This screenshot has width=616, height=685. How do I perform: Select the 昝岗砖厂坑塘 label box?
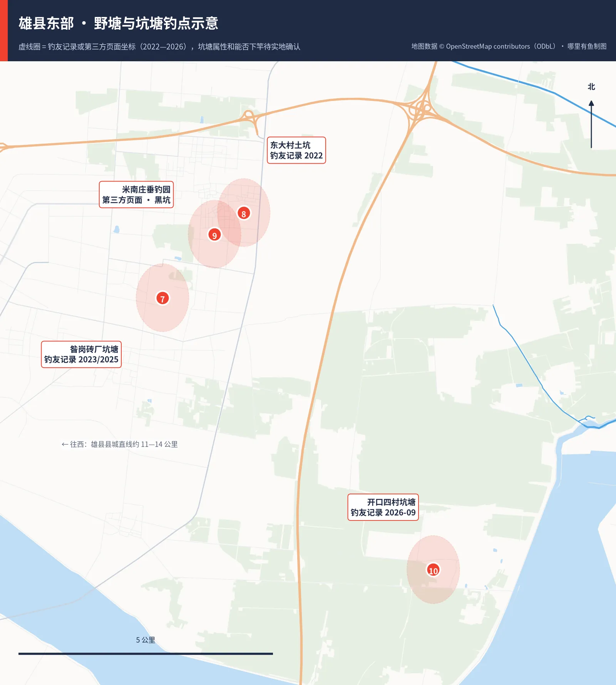[81, 354]
